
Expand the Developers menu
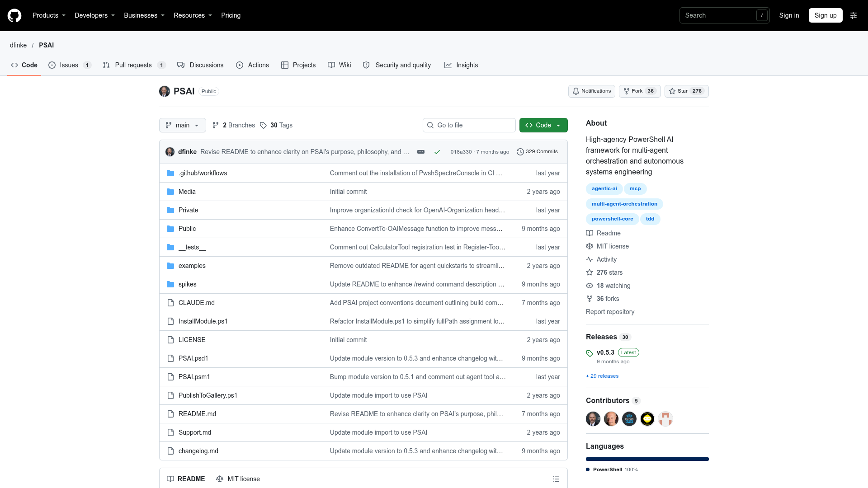94,15
